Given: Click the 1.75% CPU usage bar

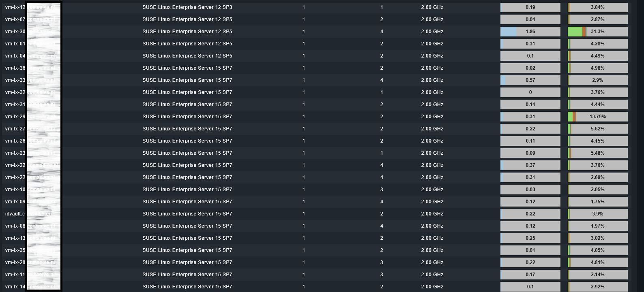Looking at the screenshot, I should [597, 202].
